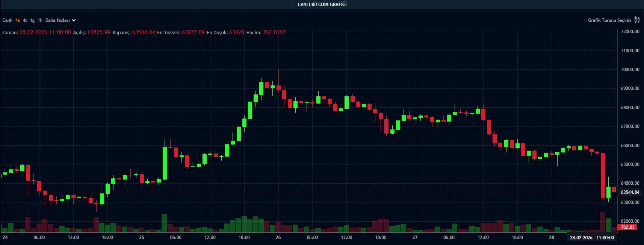The height and width of the screenshot is (245, 644).
Task: Click the 27 date marker on time axis
Action: click(x=415, y=237)
